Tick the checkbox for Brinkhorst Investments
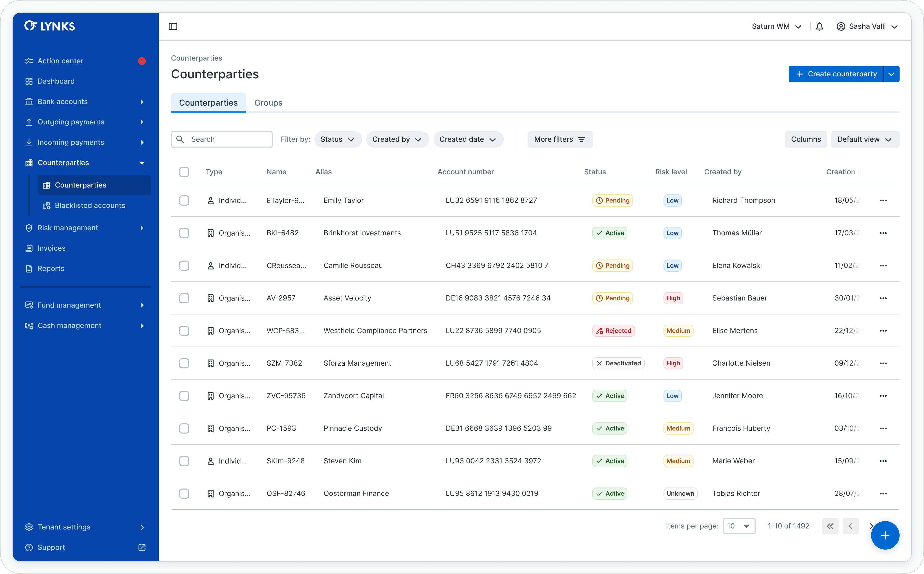The width and height of the screenshot is (924, 574). click(184, 233)
